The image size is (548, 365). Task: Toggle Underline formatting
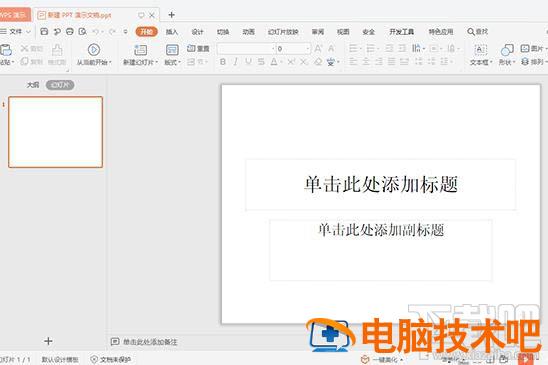pyautogui.click(x=248, y=62)
